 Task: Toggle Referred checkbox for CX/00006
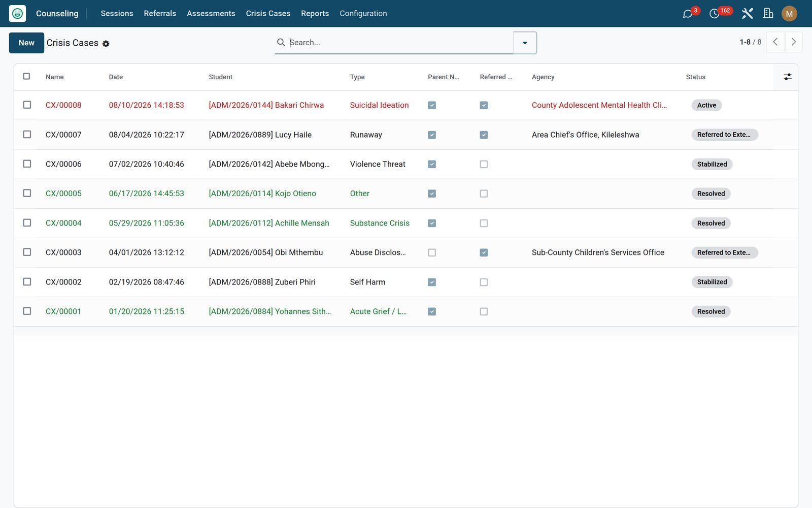tap(484, 164)
